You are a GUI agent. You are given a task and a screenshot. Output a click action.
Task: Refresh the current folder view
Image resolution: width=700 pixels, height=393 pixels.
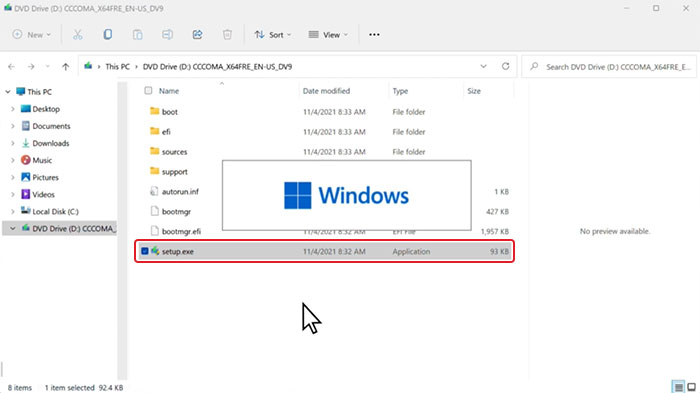point(505,67)
